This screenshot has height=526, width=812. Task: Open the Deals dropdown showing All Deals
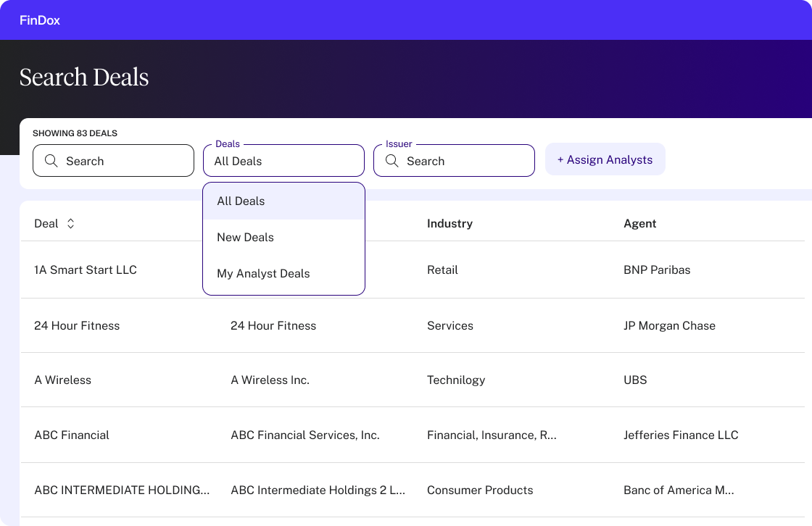point(283,161)
